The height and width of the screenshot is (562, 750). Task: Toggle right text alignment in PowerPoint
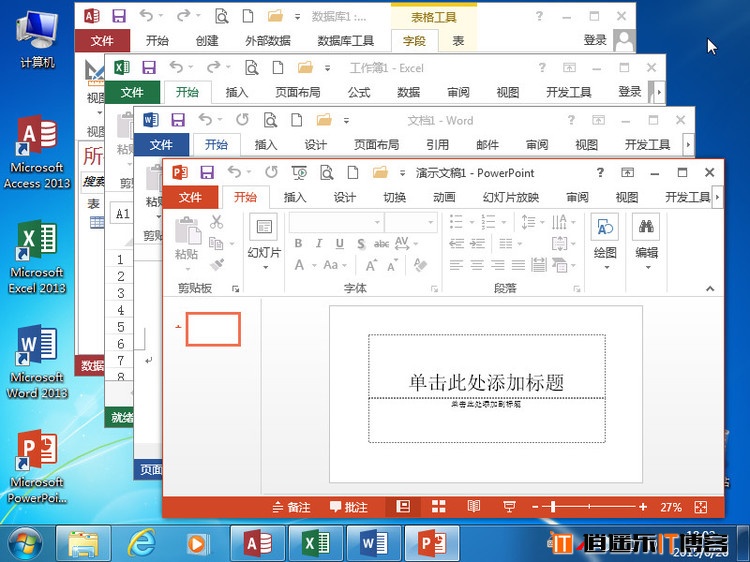pos(497,264)
